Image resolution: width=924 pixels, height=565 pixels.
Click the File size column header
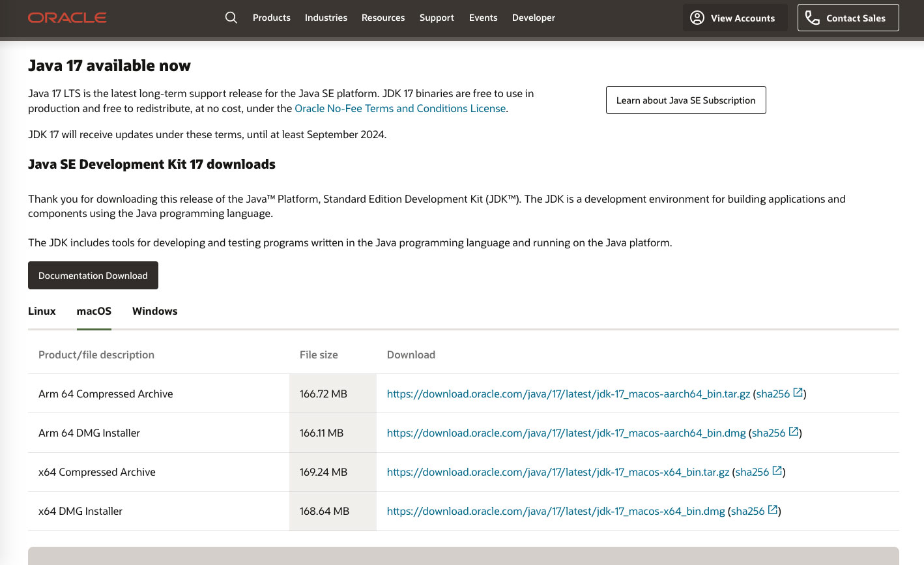tap(319, 355)
